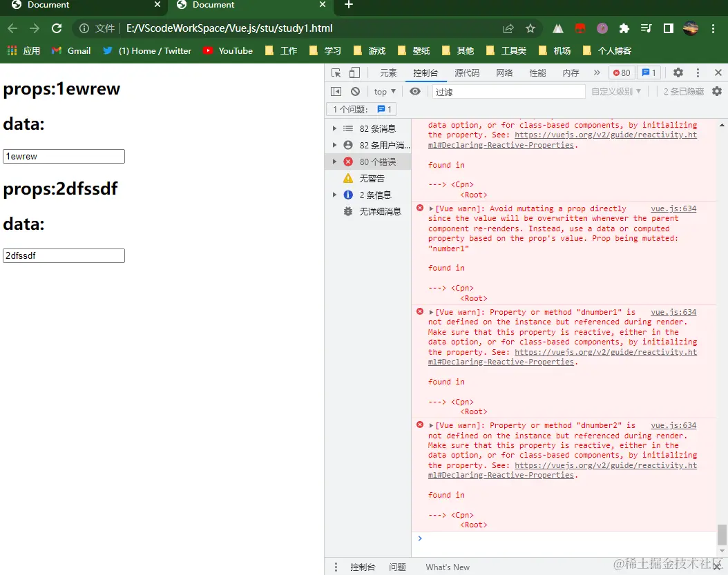
Task: Open vue.js:634 link on dnumber1 error
Action: (x=673, y=312)
